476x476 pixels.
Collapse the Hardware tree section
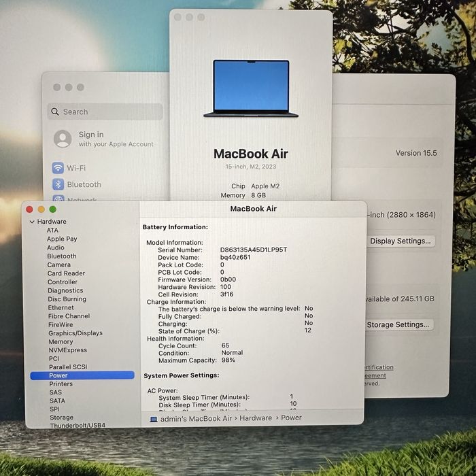pyautogui.click(x=32, y=222)
